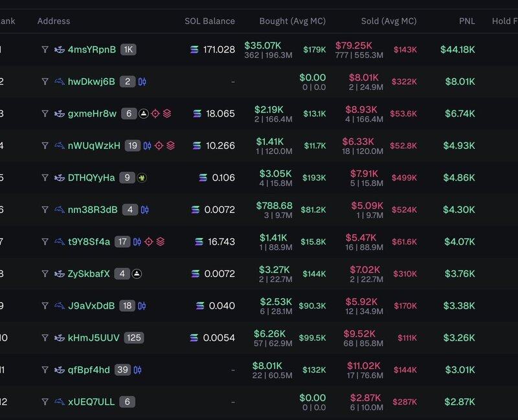Screen dimensions: 518x420
Task: Click the red target icon beside gxmeHr8w
Action: point(155,114)
